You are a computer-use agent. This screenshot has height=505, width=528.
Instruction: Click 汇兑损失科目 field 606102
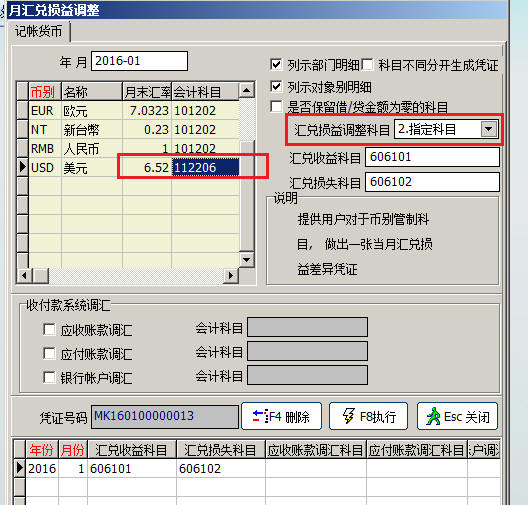coord(432,182)
